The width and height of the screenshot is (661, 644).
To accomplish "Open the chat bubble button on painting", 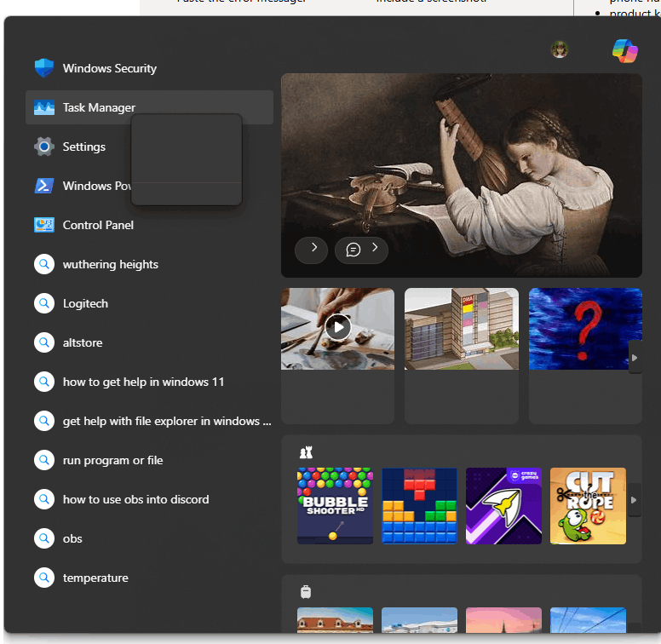I will tap(361, 250).
